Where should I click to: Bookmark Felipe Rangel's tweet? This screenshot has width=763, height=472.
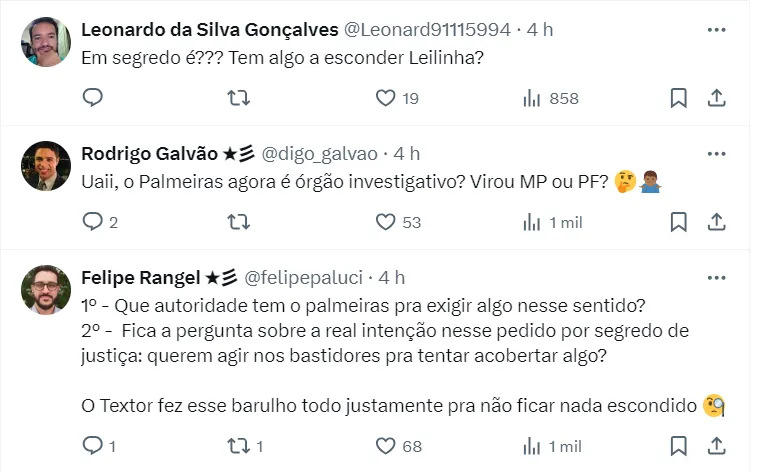[x=678, y=446]
